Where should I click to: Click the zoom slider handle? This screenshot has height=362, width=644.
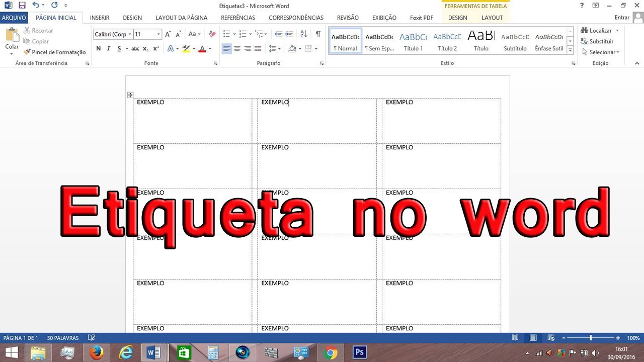coord(591,338)
